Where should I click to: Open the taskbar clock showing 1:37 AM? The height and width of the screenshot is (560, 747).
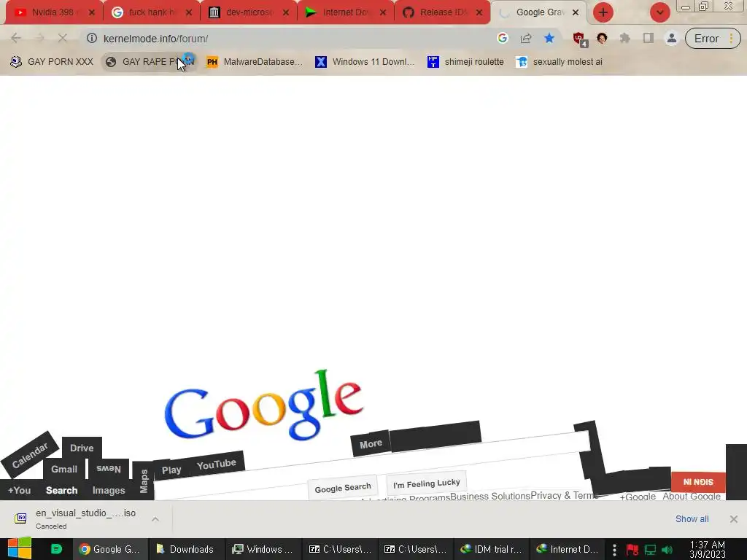click(x=708, y=549)
